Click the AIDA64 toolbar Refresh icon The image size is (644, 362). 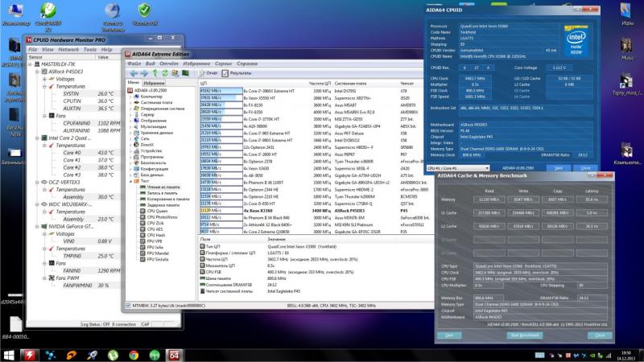(165, 73)
